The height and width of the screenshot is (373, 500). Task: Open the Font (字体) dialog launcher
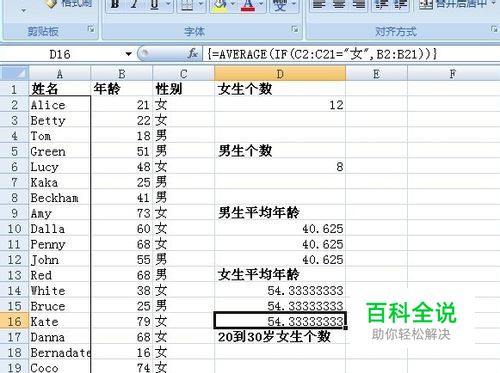295,29
